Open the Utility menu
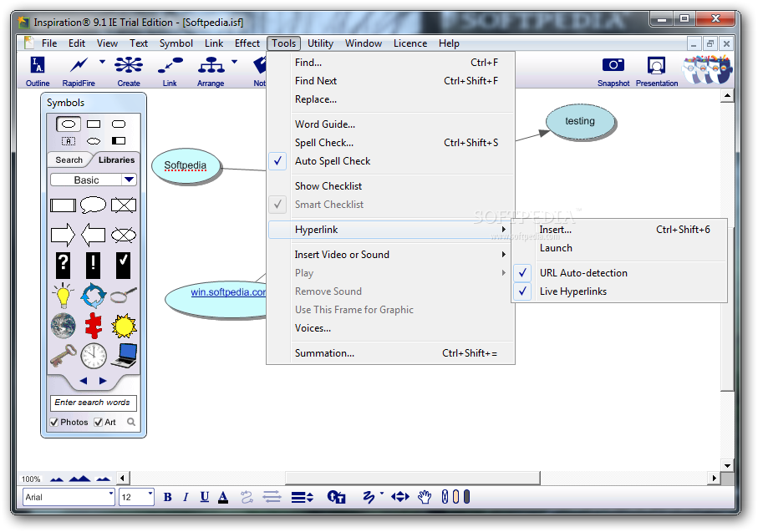 (321, 43)
